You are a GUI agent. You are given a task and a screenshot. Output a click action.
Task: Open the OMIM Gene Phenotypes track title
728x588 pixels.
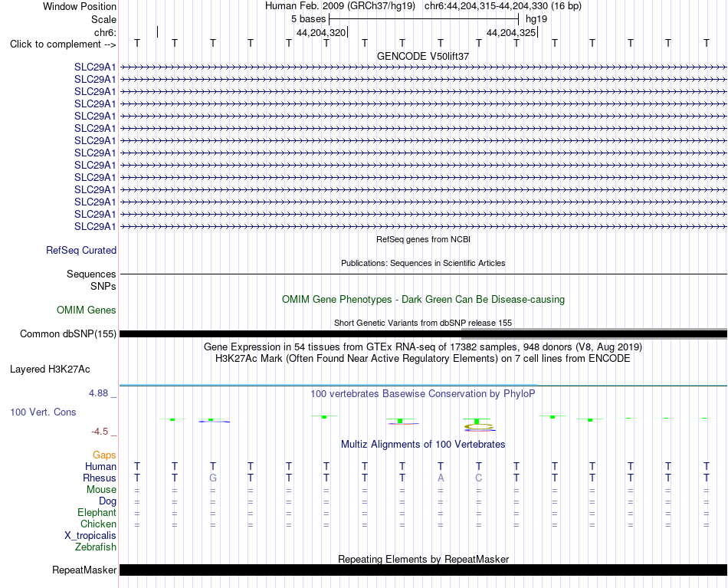tap(423, 300)
